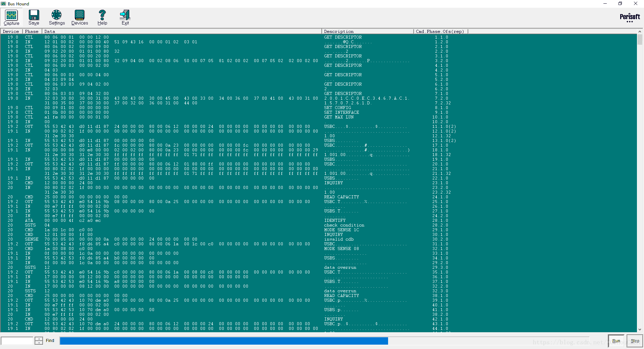Image resolution: width=644 pixels, height=349 pixels.
Task: Open the Devices chip icon
Action: 79,17
